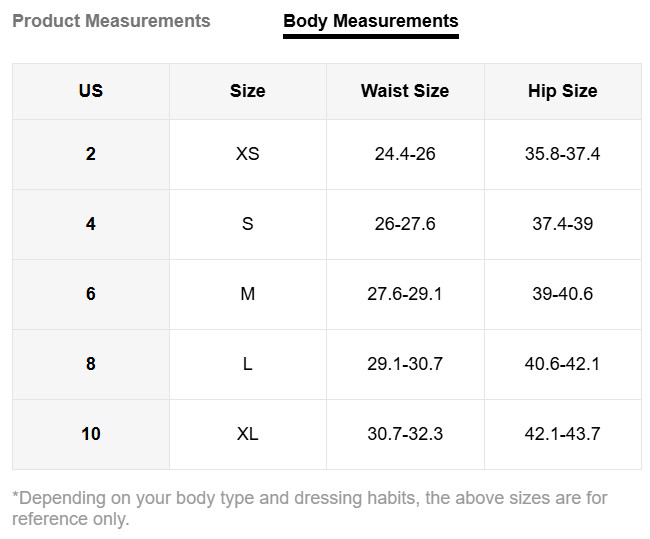
Task: Click the Waist Size column header
Action: coord(405,91)
